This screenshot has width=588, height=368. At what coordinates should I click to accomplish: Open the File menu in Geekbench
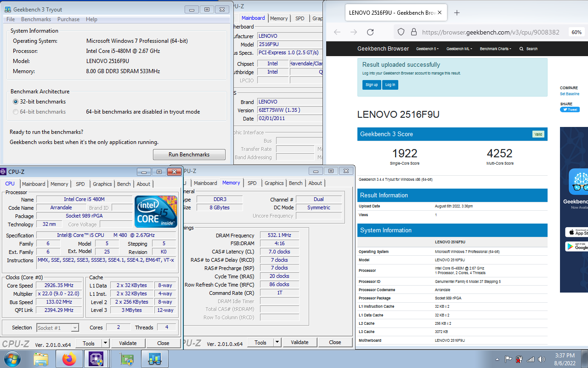(11, 19)
